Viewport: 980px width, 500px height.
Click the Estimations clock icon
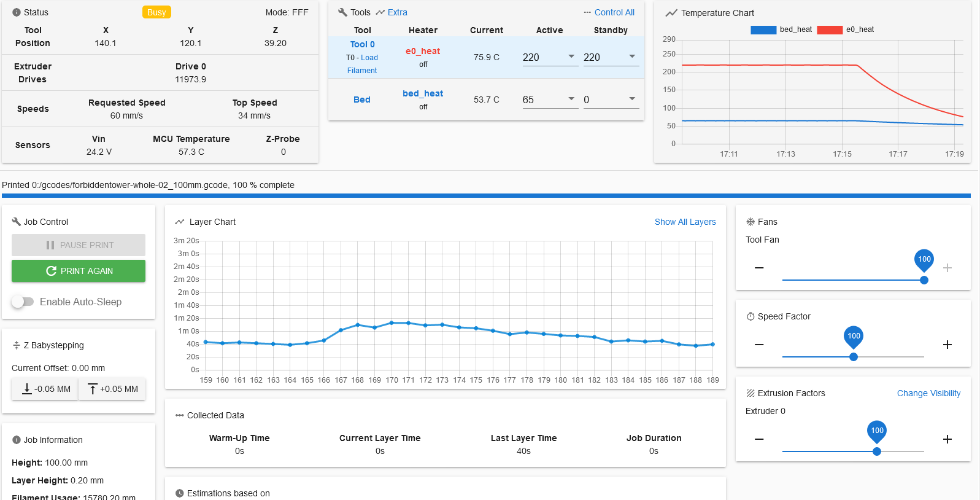[180, 493]
